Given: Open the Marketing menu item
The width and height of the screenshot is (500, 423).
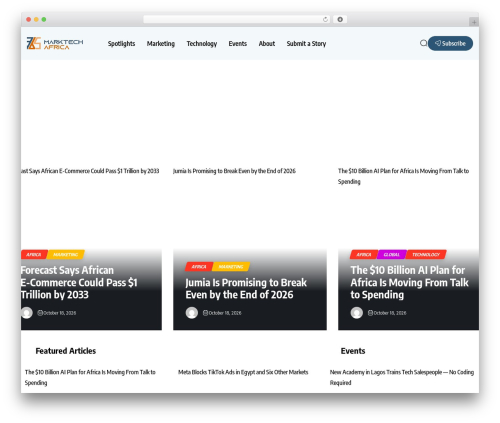Looking at the screenshot, I should 161,43.
